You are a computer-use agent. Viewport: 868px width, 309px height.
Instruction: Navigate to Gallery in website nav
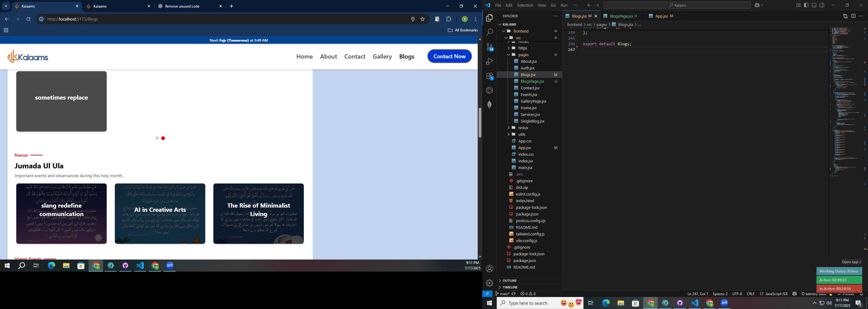coord(382,56)
